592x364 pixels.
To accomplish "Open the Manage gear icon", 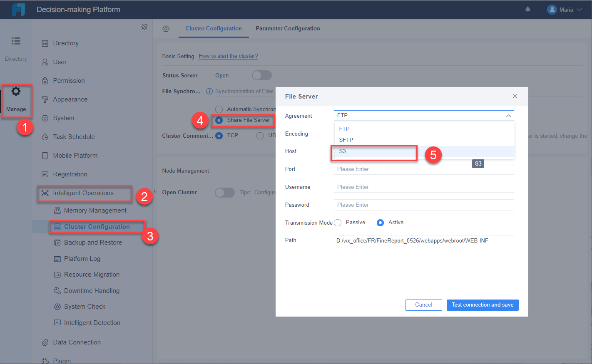I will click(x=16, y=92).
